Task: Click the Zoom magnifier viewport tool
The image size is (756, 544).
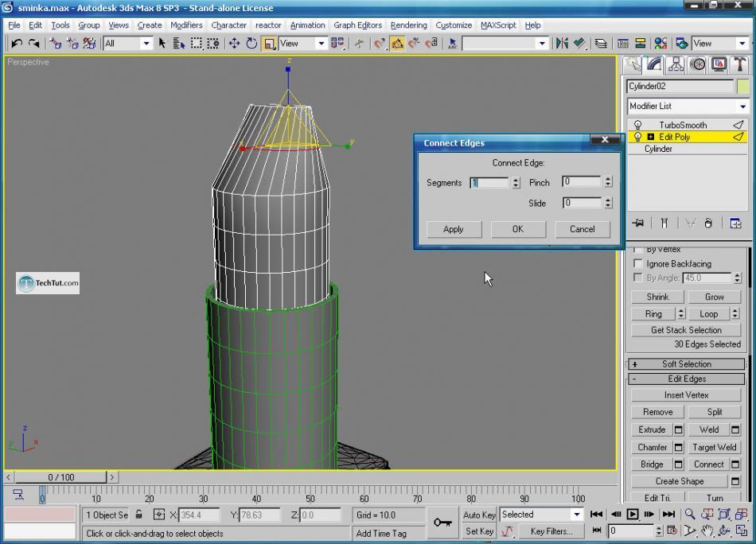Action: click(x=690, y=514)
